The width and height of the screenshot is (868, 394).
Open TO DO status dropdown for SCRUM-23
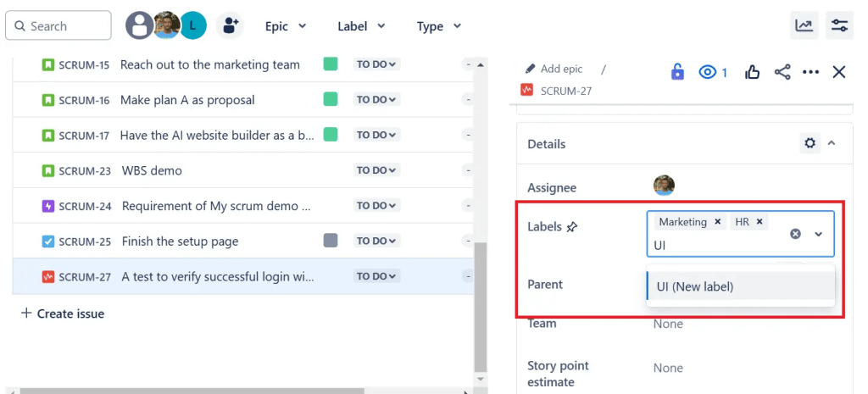point(376,170)
